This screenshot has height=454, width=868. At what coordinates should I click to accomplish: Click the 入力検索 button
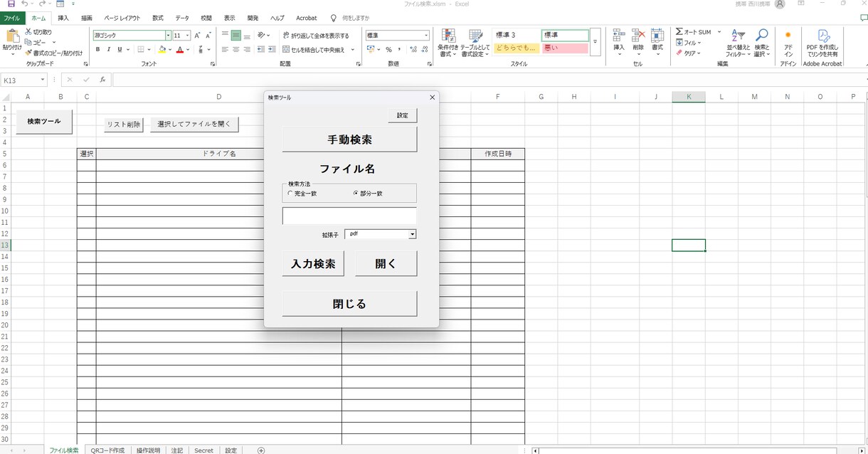(313, 263)
